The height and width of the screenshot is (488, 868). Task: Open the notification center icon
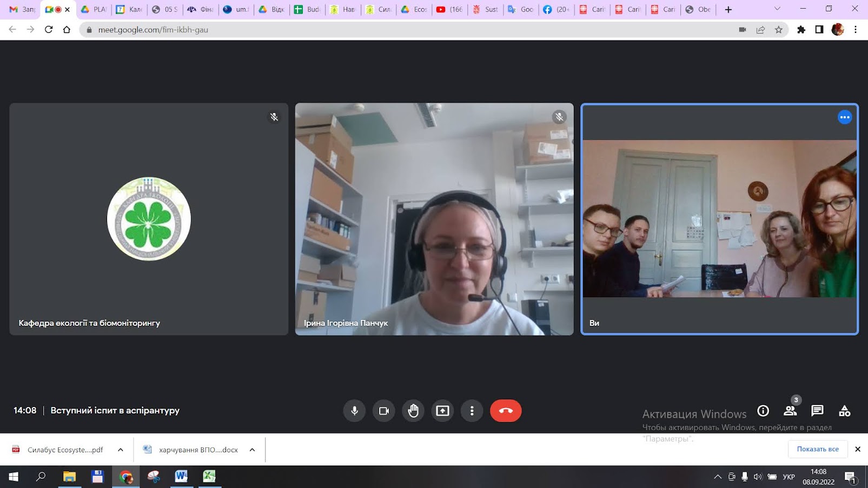[851, 477]
